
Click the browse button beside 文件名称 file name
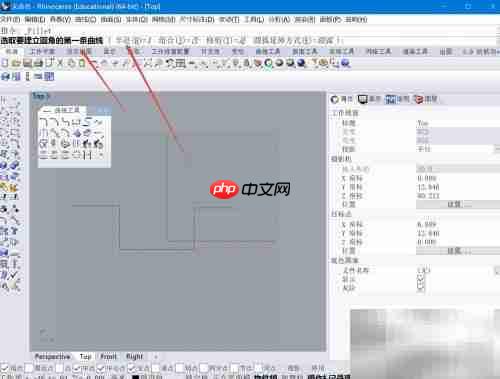coord(497,270)
